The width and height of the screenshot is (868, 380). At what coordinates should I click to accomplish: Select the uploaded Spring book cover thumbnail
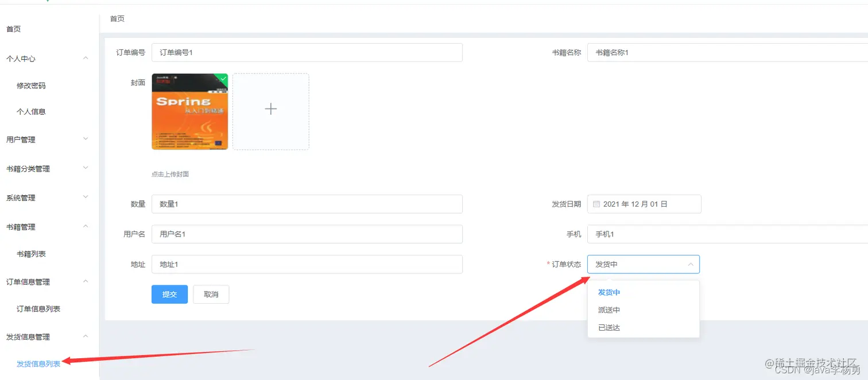190,111
